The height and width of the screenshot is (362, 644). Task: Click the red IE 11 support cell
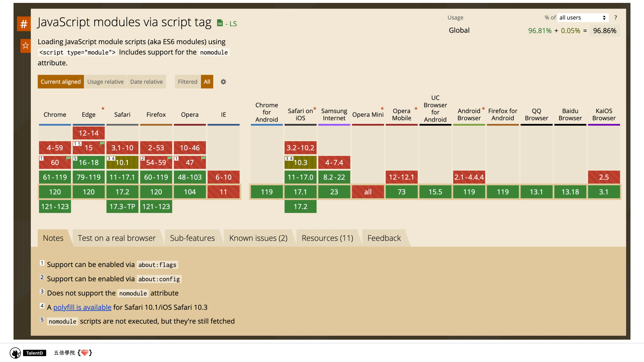[223, 192]
